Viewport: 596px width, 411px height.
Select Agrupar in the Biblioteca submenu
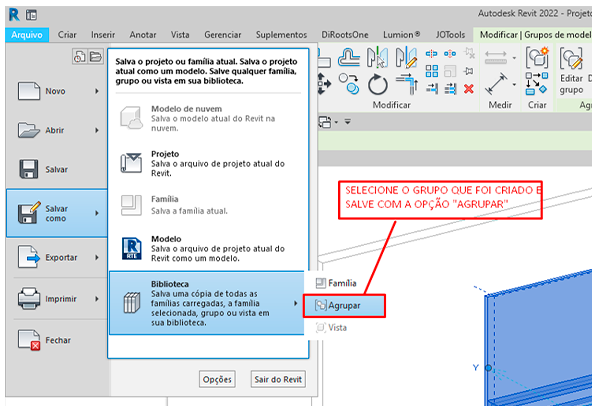click(x=344, y=306)
